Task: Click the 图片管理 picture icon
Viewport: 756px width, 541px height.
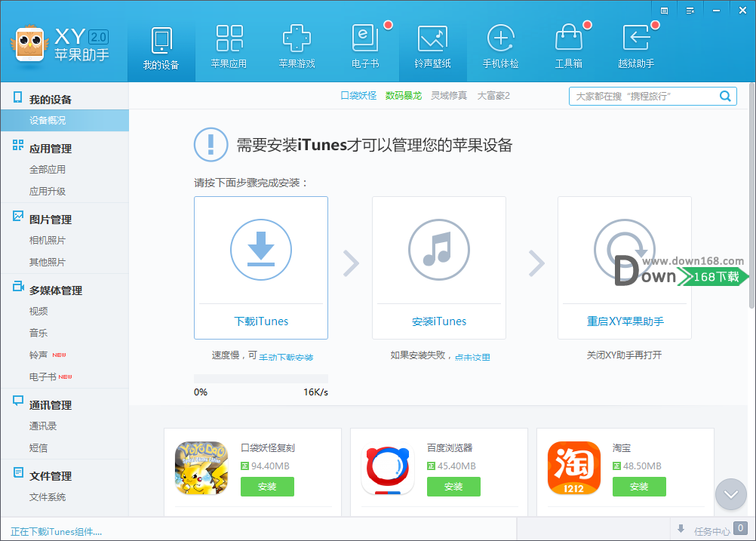Action: click(x=18, y=216)
